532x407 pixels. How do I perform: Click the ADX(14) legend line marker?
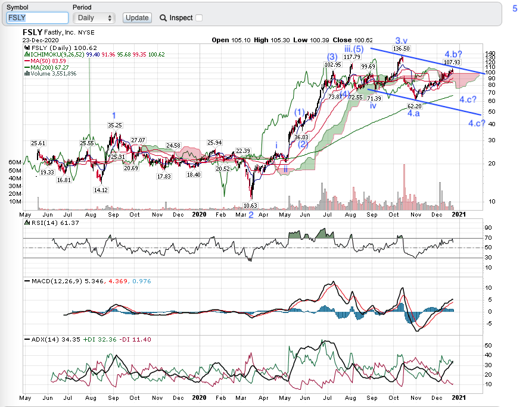[26, 339]
